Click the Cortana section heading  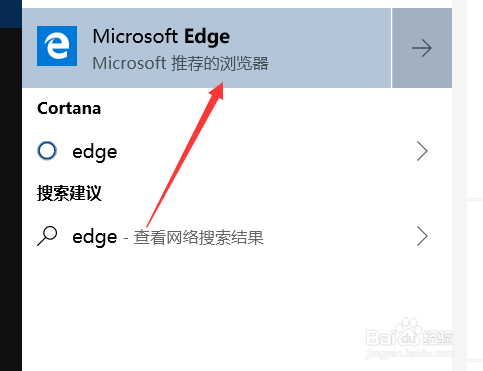pos(69,108)
